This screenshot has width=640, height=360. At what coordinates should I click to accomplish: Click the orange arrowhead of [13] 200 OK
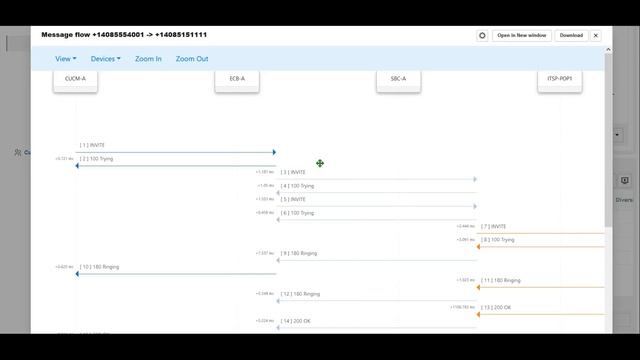[x=478, y=314]
